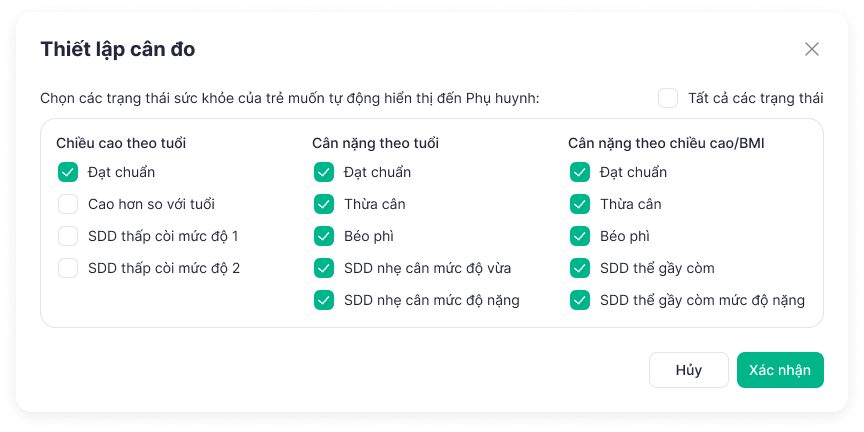Uncheck SDD nhẹ cân mức độ vừa
This screenshot has width=864, height=432.
pyautogui.click(x=324, y=268)
